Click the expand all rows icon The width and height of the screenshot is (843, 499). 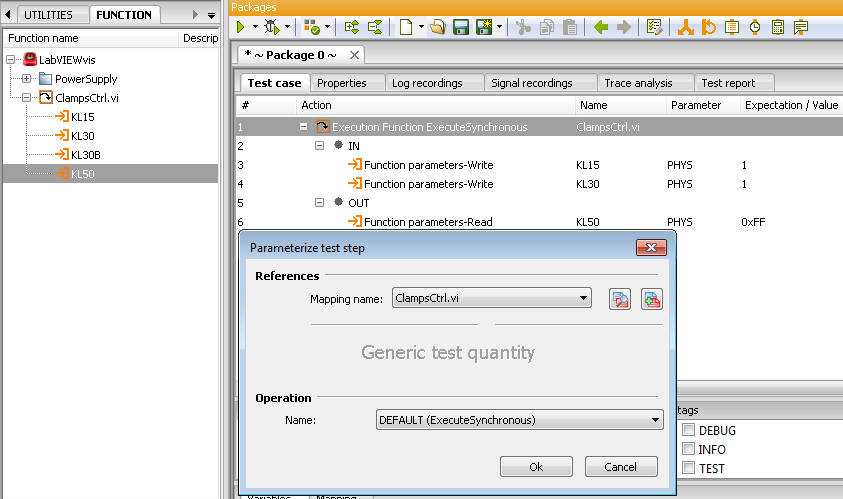pos(352,27)
